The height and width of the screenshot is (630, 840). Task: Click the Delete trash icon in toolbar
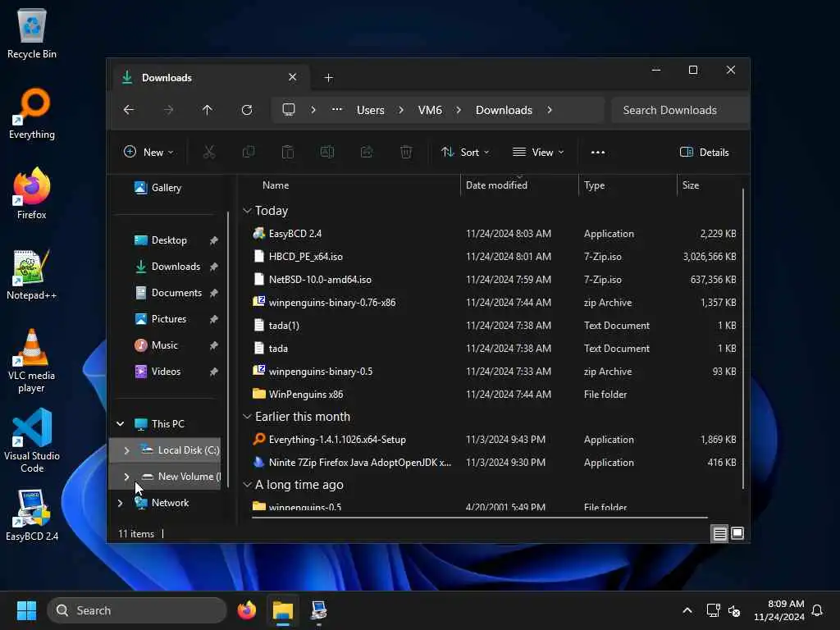[x=406, y=152]
